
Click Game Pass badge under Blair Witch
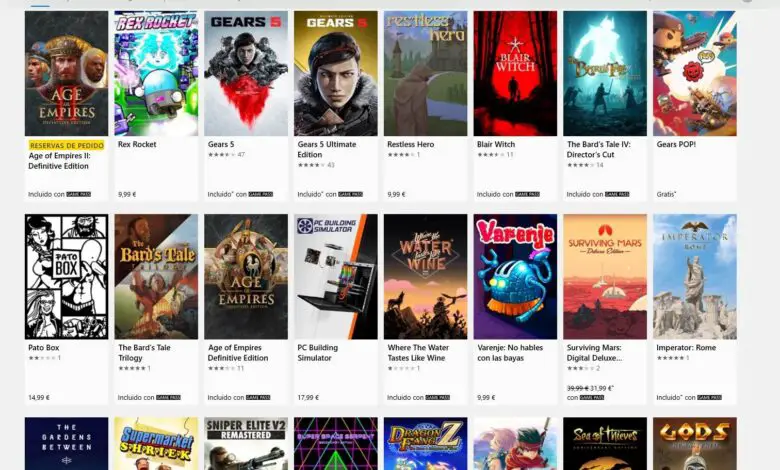click(x=527, y=194)
